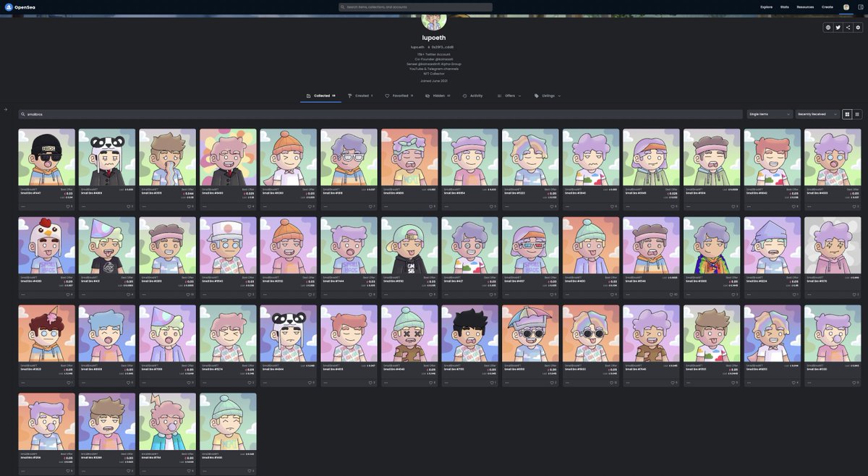868x476 pixels.
Task: Favorite the rainbow vomit character card heart
Action: [x=188, y=206]
